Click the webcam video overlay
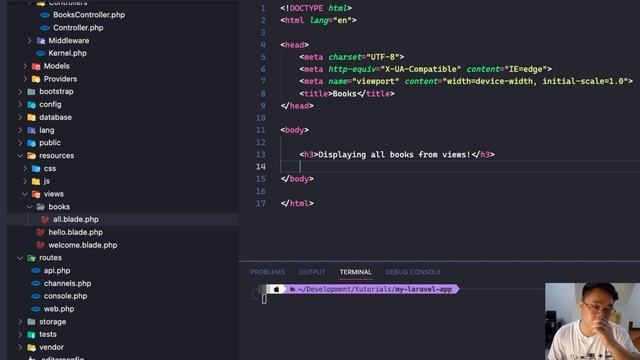This screenshot has height=360, width=640. tap(592, 321)
